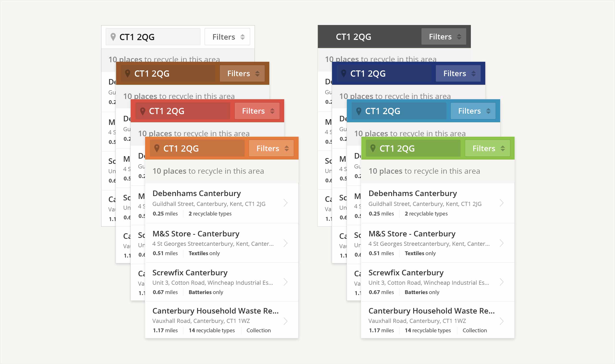Click postcode field in orange panel
Screen dimensions: 615x364
click(197, 148)
